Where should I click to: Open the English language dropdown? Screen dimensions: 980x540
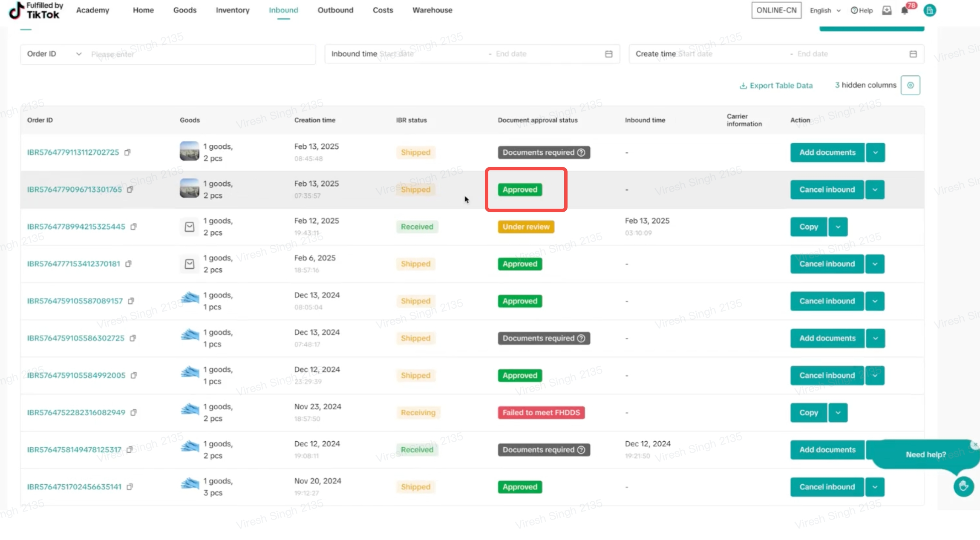tap(825, 11)
